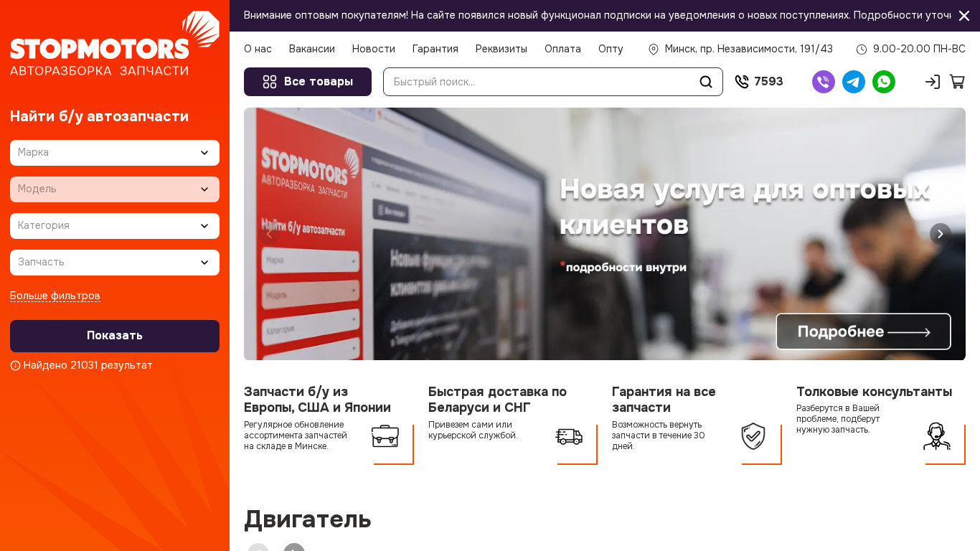Click the wholesale notice banner text
The image size is (980, 551).
(x=598, y=16)
